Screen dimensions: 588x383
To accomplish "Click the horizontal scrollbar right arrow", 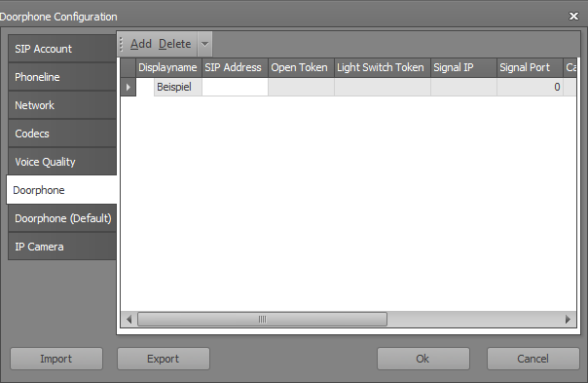I will click(568, 320).
